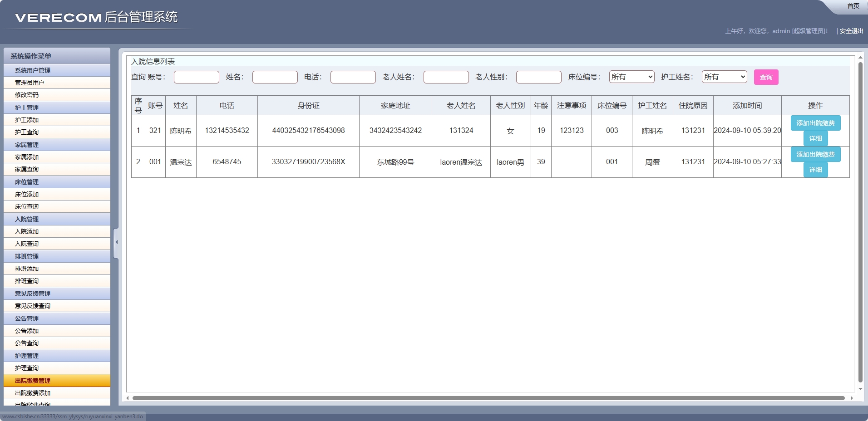Collapse the 系统用户管理 menu section
Screen dimensions: 868x421
pos(57,70)
